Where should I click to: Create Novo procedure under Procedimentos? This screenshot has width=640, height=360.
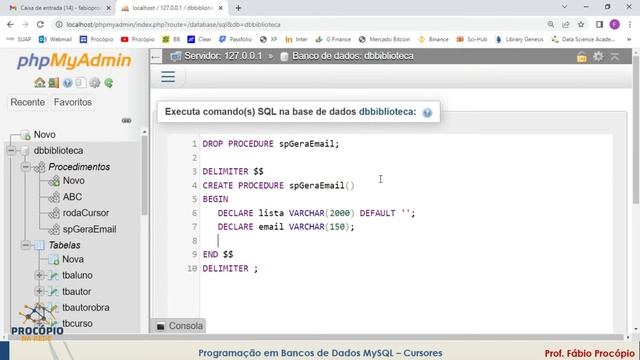(73, 180)
